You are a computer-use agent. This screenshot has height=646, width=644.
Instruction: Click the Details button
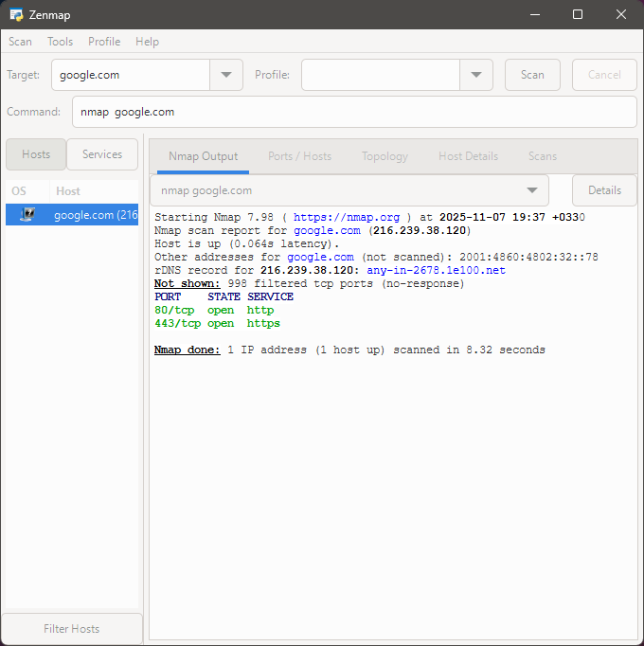click(604, 190)
